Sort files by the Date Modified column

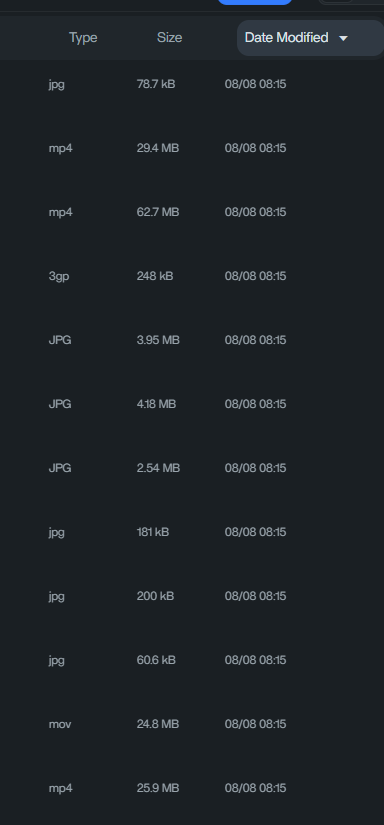point(310,38)
